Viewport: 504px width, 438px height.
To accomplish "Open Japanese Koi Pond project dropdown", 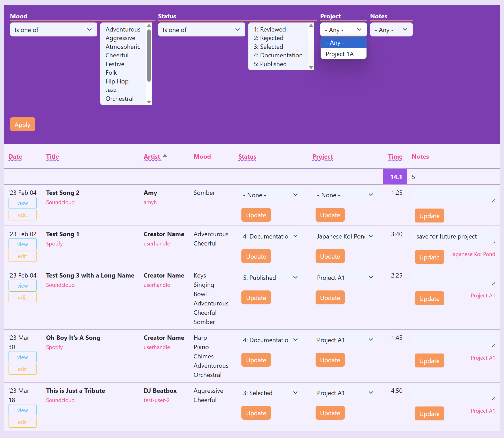I will click(345, 236).
